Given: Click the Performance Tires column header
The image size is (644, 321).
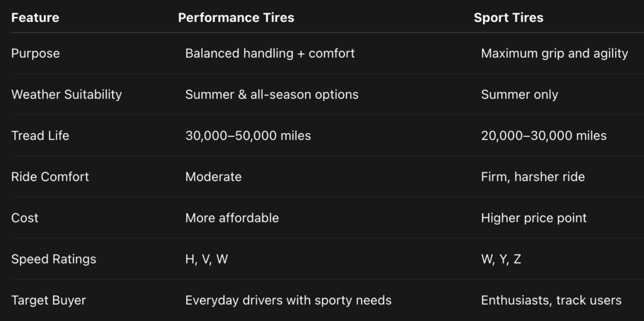Looking at the screenshot, I should (x=236, y=18).
